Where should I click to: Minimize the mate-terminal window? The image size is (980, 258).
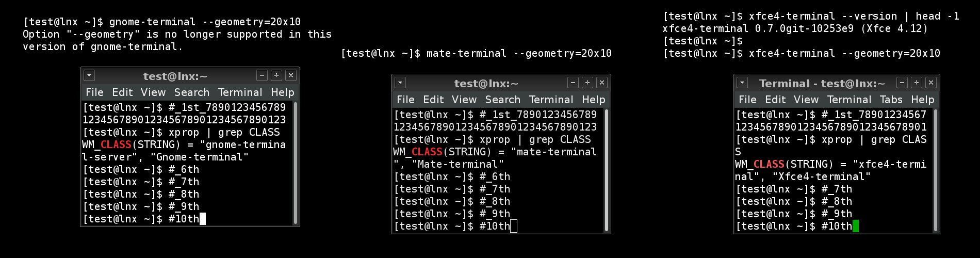[x=573, y=83]
